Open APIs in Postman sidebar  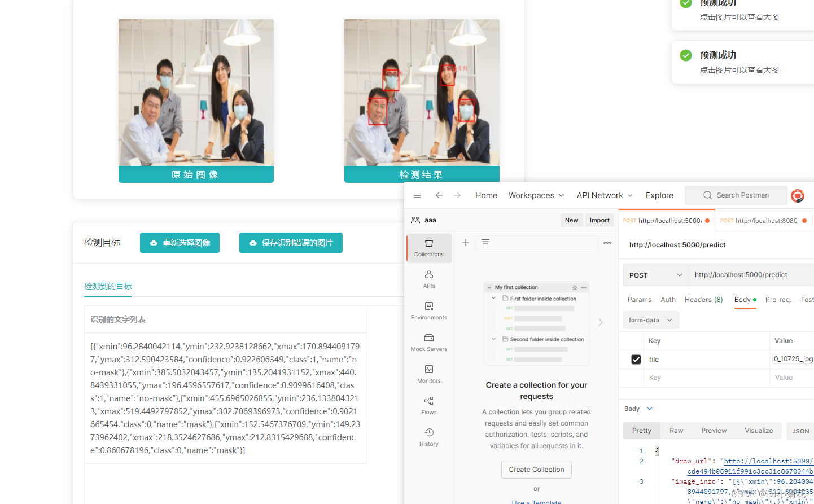point(429,279)
